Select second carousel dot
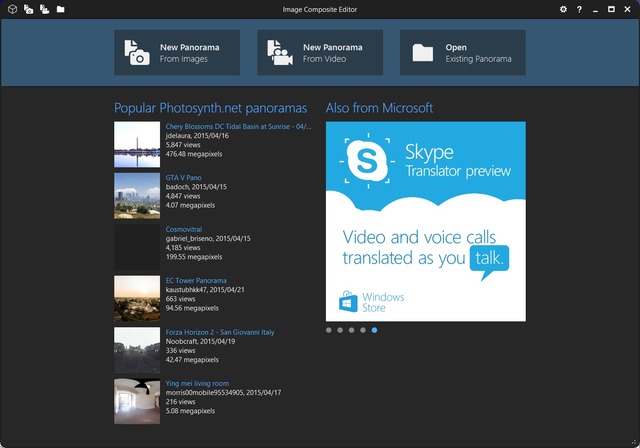The image size is (640, 448). pos(340,330)
